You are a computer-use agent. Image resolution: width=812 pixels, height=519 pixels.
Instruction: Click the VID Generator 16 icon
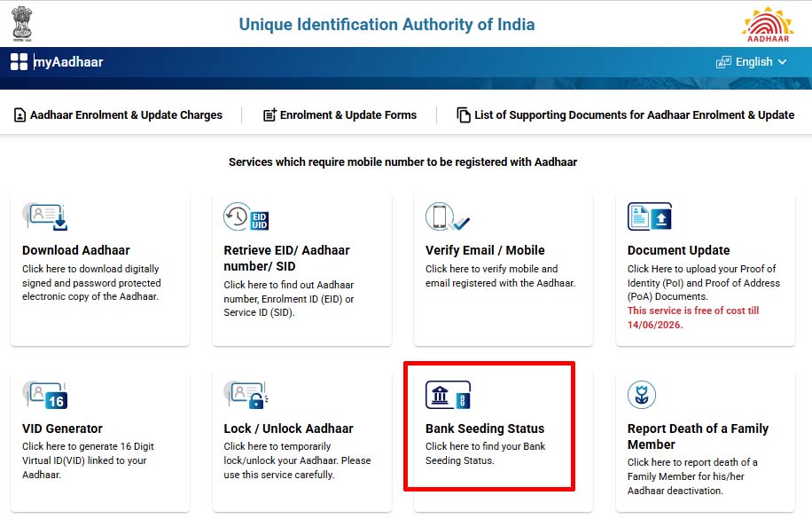click(45, 395)
